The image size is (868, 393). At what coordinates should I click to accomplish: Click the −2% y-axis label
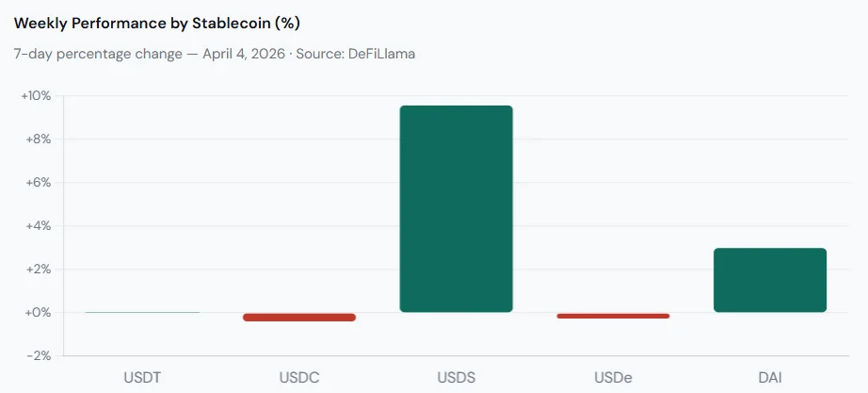coord(38,356)
